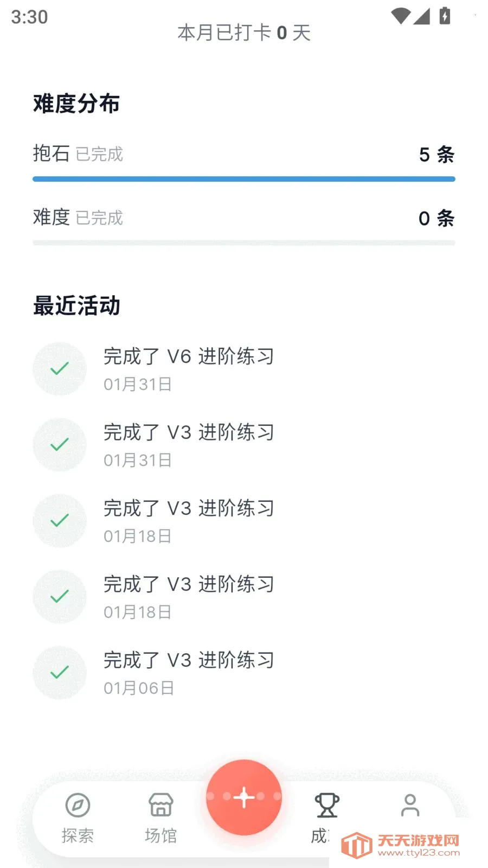
Task: Select the 本月已打卡 0 天 header text
Action: pos(244,33)
